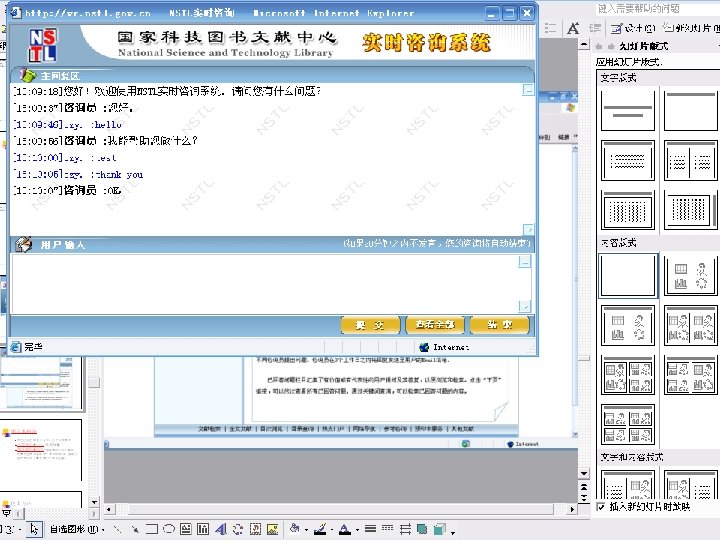Click the 提交 submit button in chat
This screenshot has height=540, width=720.
pyautogui.click(x=370, y=325)
